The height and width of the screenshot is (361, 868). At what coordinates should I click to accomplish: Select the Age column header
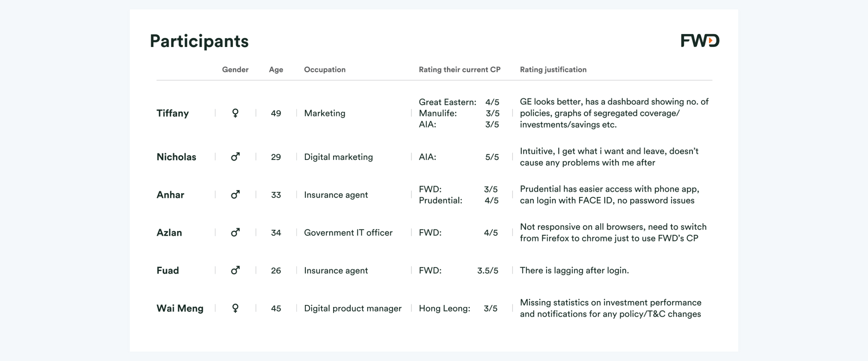click(x=276, y=69)
